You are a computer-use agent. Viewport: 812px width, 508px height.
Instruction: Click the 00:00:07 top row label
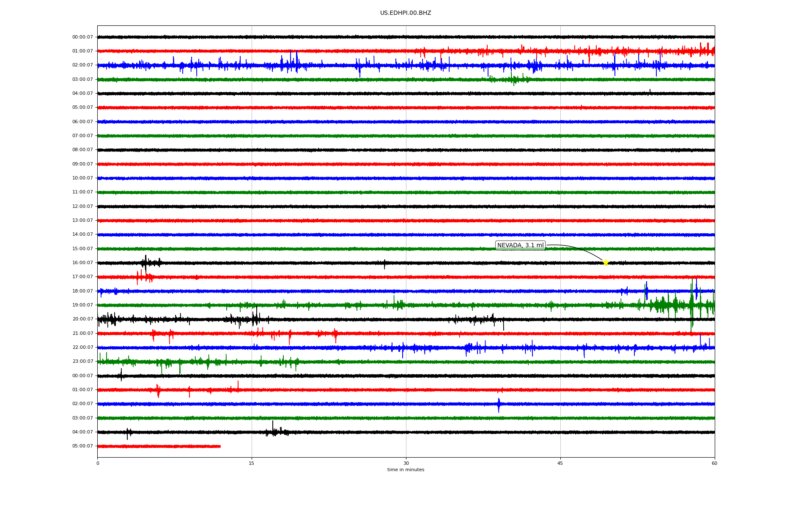82,37
